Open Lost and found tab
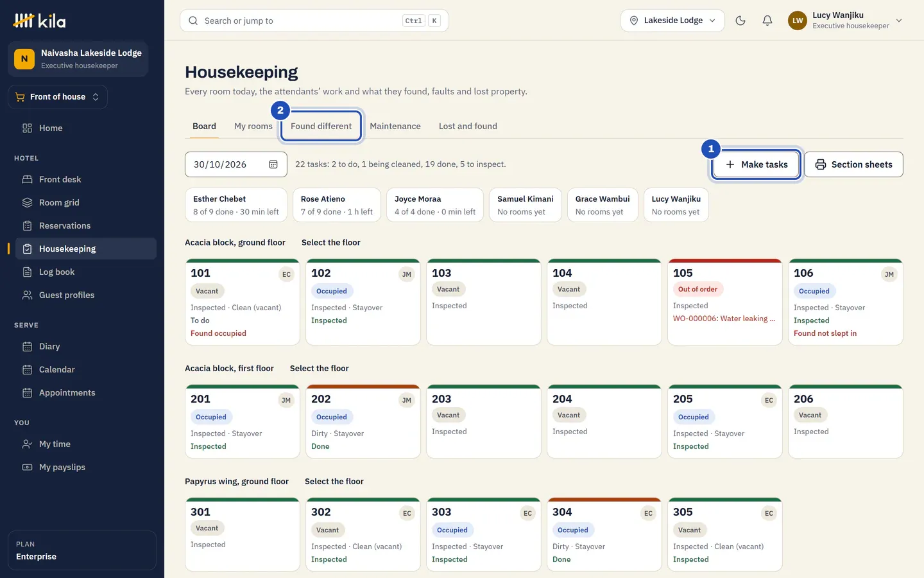924x578 pixels. tap(468, 126)
